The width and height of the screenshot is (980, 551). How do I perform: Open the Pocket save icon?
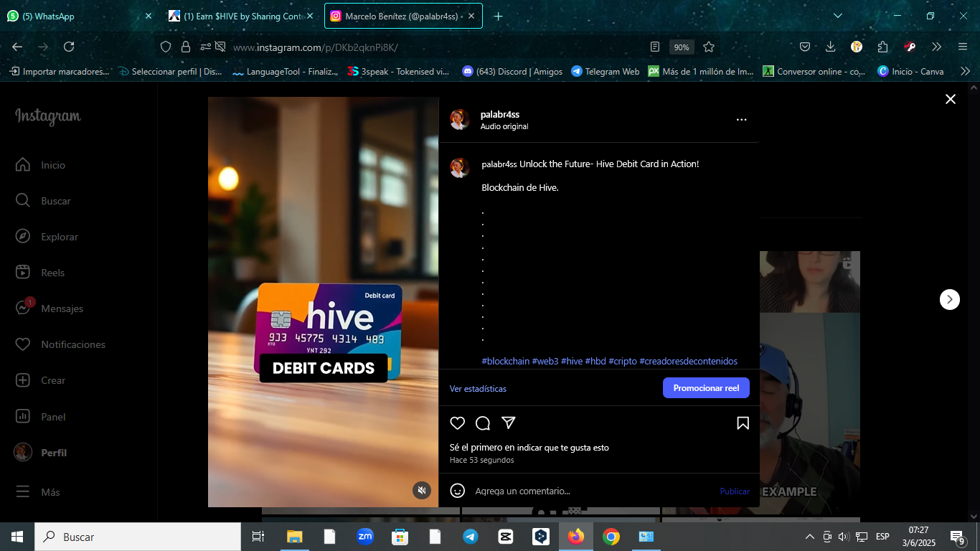pyautogui.click(x=805, y=47)
